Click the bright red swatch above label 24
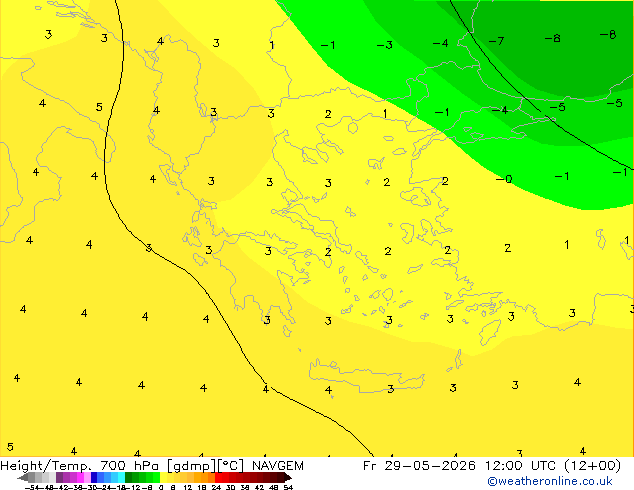Screen dimensions: 634x490 (218, 477)
